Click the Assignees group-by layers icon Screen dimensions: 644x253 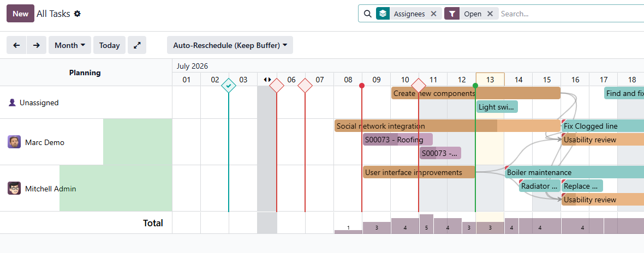point(383,14)
